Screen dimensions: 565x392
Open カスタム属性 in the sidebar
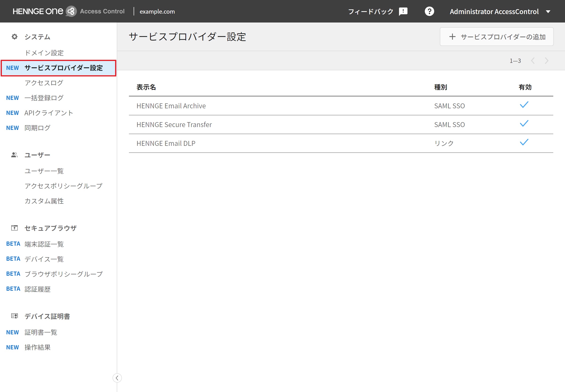click(44, 201)
